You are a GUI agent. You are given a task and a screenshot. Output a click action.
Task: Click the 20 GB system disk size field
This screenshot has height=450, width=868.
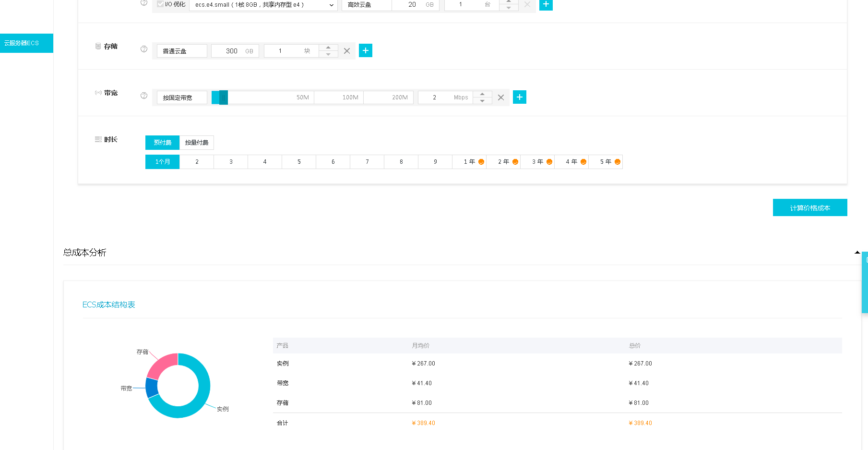[x=416, y=5]
